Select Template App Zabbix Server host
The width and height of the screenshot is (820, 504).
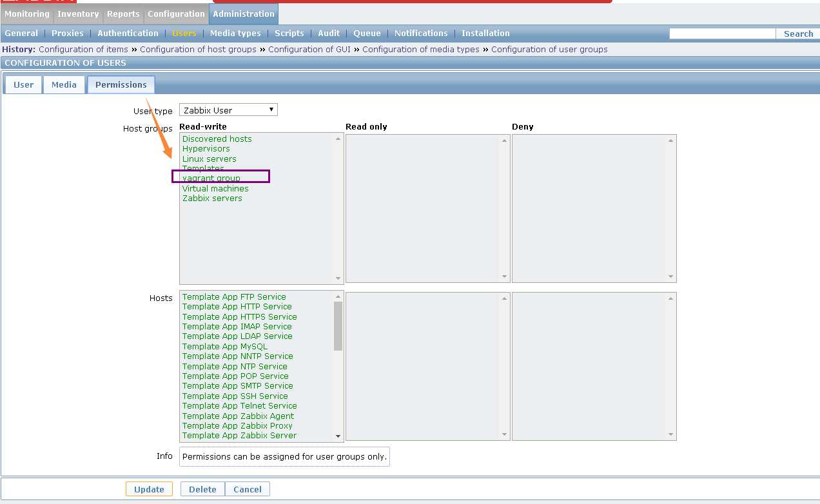pos(239,436)
